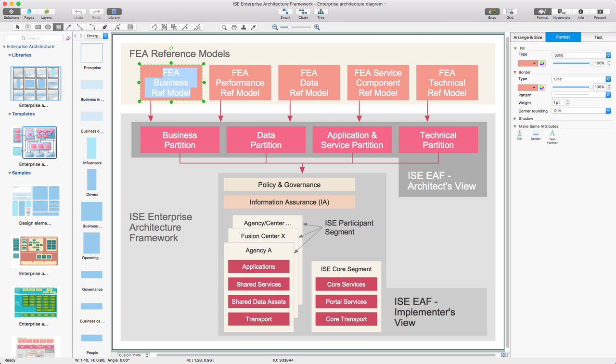
Task: Click the library Search field
Action: pyautogui.click(x=34, y=37)
